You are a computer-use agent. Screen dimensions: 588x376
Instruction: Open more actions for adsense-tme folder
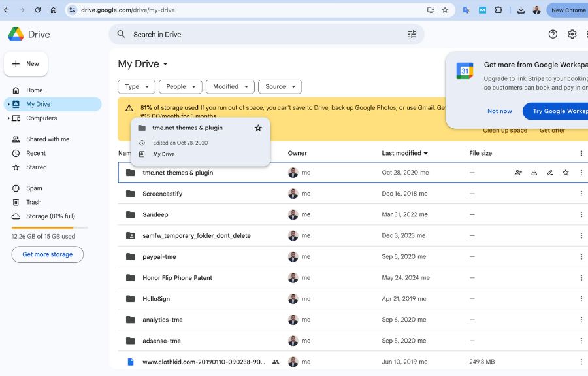click(x=581, y=341)
